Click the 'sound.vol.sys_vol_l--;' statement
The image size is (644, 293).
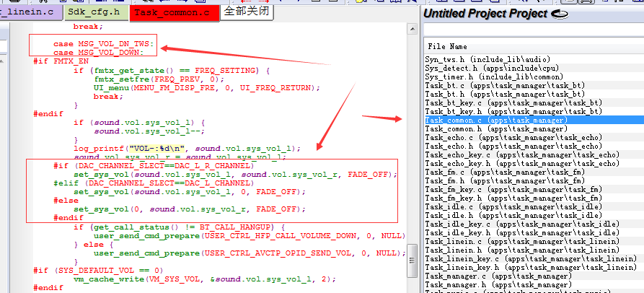tap(149, 131)
